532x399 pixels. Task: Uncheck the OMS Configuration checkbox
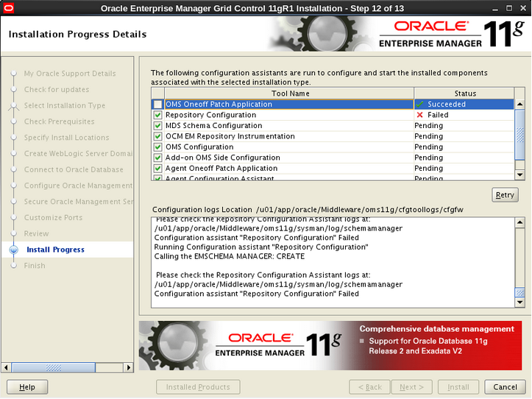pyautogui.click(x=157, y=147)
